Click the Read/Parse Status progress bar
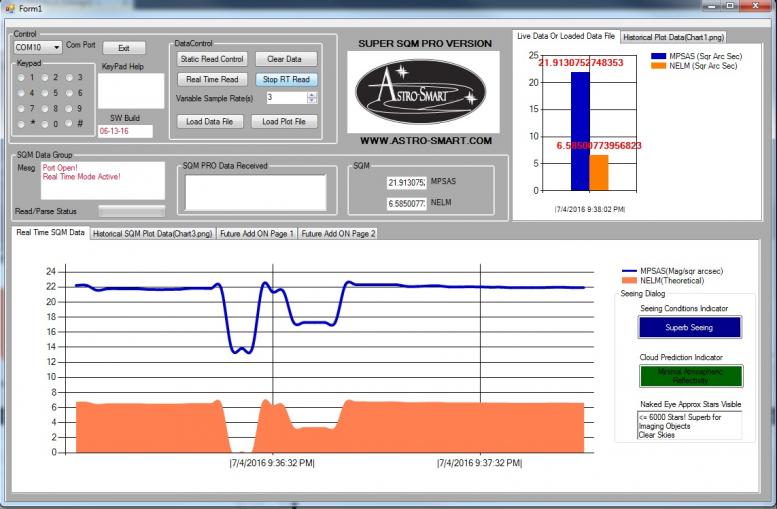 (x=131, y=211)
